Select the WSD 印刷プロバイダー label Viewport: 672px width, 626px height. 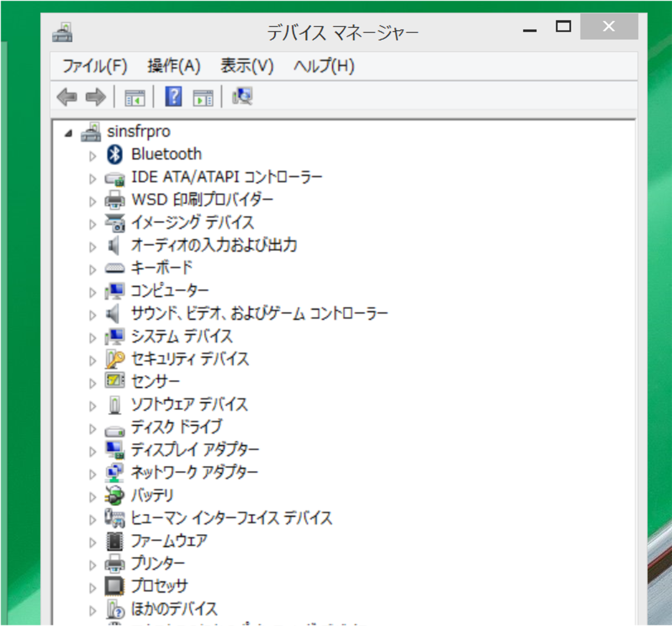pyautogui.click(x=202, y=200)
